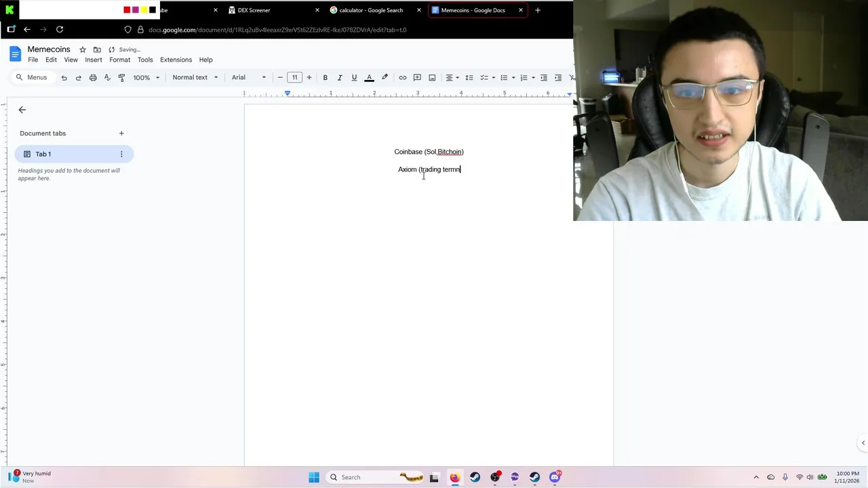868x488 pixels.
Task: Open line and paragraph spacing
Action: click(469, 77)
